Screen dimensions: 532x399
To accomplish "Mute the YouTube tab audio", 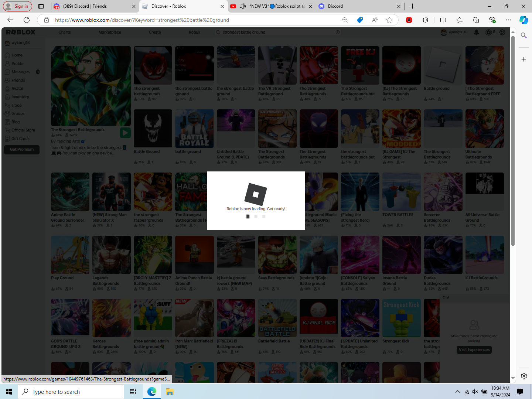I will coord(243,6).
